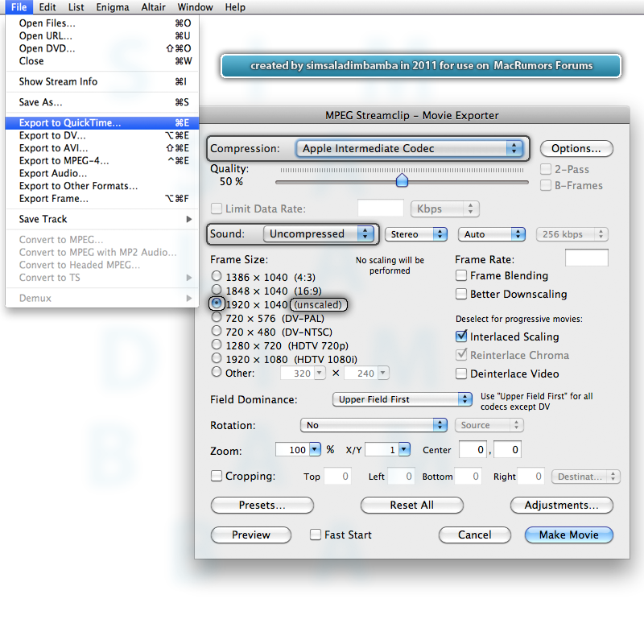This screenshot has height=644, width=644.
Task: Open Field Dominance dropdown
Action: point(402,399)
